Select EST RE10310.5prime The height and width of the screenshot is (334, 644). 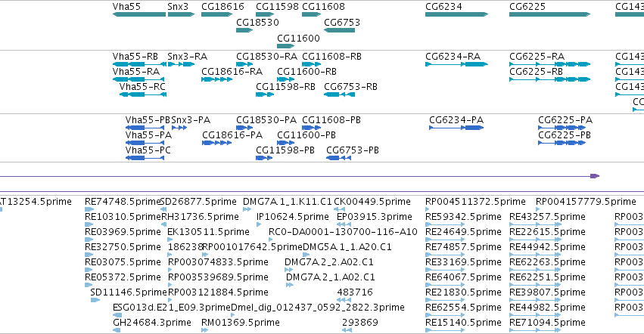pyautogui.click(x=123, y=217)
